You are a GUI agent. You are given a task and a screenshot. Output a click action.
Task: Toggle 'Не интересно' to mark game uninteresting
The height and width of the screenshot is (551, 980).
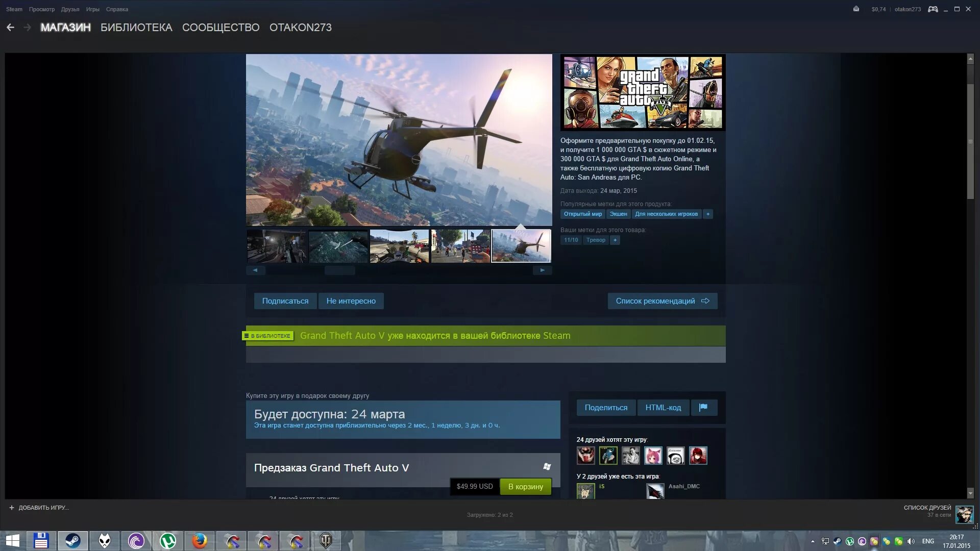(351, 300)
